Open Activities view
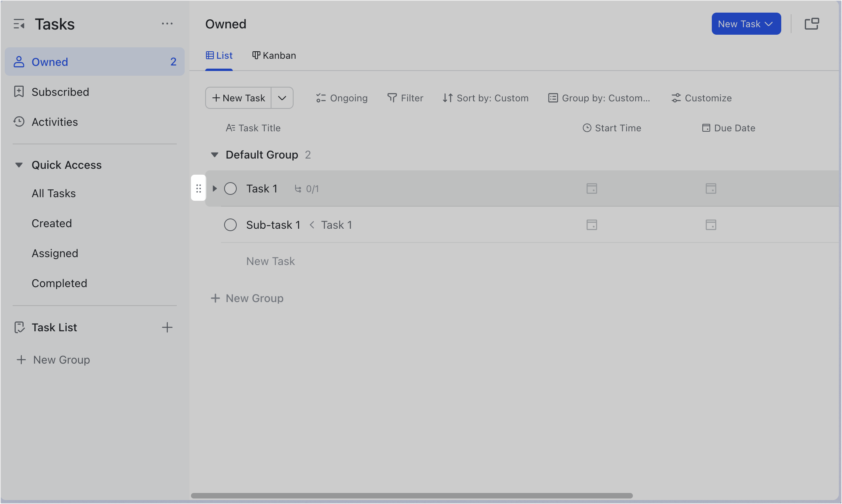The height and width of the screenshot is (504, 842). pyautogui.click(x=95, y=122)
